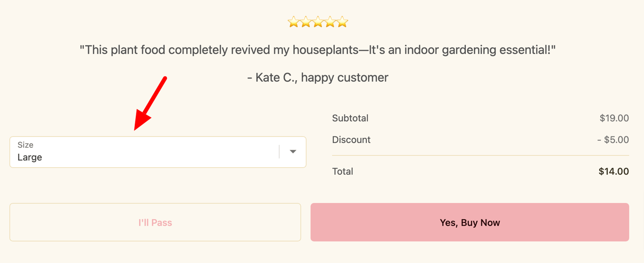Click the Discount label
Viewport: 644px width, 263px height.
(351, 140)
